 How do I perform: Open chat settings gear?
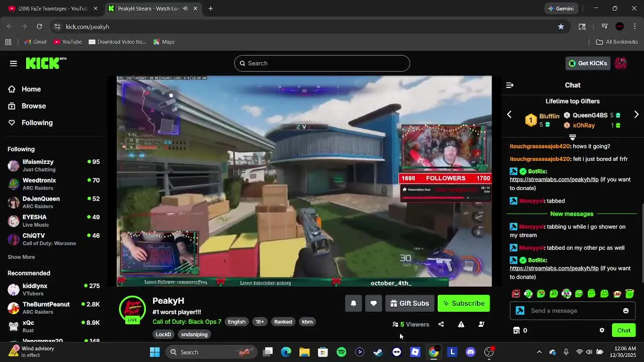click(x=602, y=330)
